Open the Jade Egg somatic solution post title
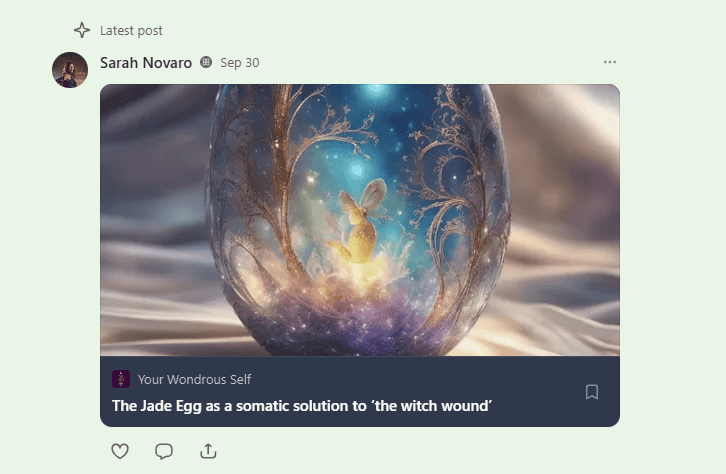The image size is (726, 474). point(302,406)
